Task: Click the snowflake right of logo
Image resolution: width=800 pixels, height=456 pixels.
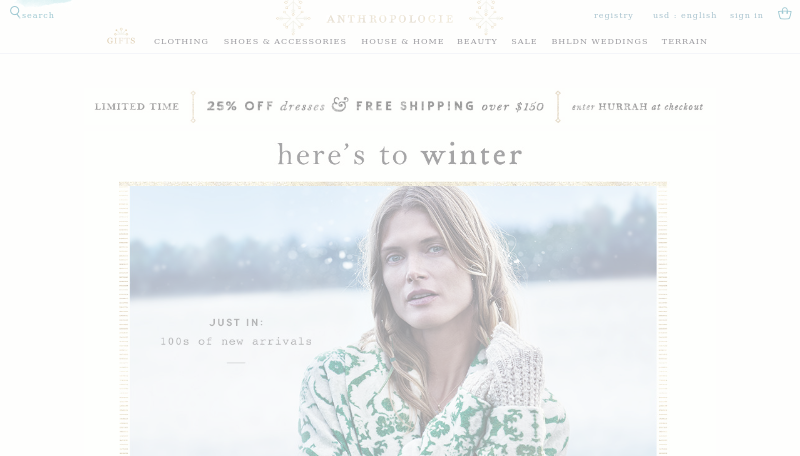Action: [486, 17]
